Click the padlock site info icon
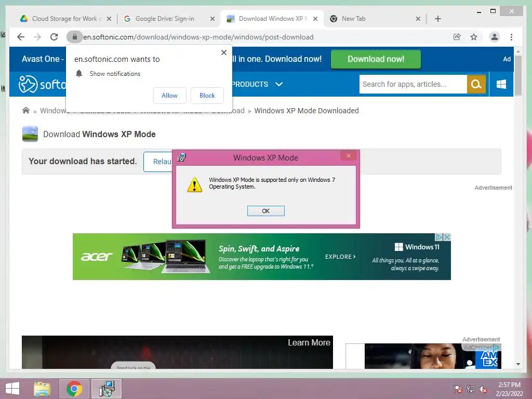 (x=75, y=37)
